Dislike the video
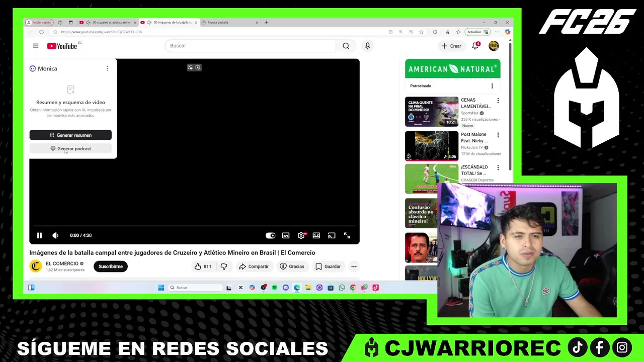This screenshot has width=644, height=362. click(x=224, y=266)
